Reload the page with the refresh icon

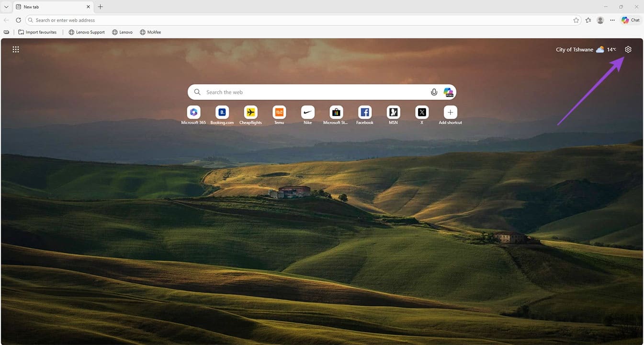pos(18,20)
